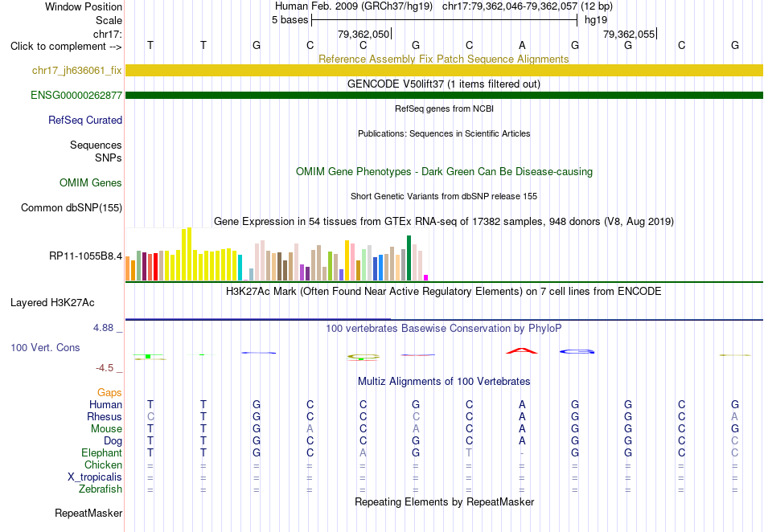
Task: Select the Layered H3K27Ac track label
Action: pyautogui.click(x=52, y=303)
